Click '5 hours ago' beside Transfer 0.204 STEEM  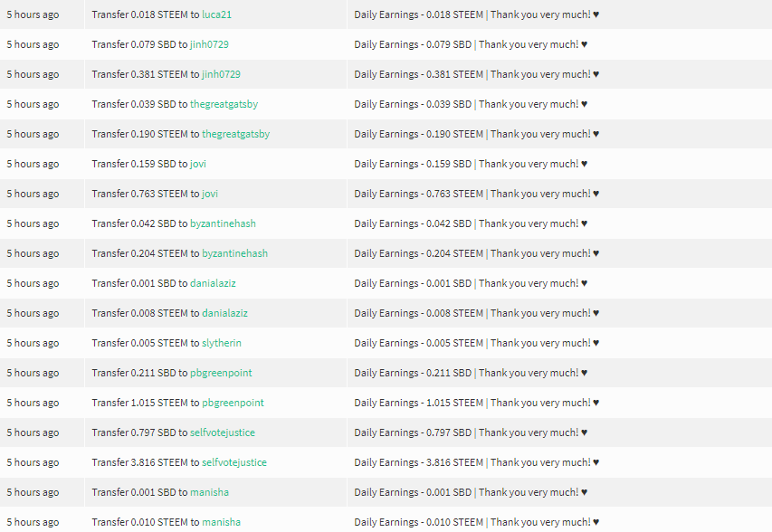coord(33,253)
